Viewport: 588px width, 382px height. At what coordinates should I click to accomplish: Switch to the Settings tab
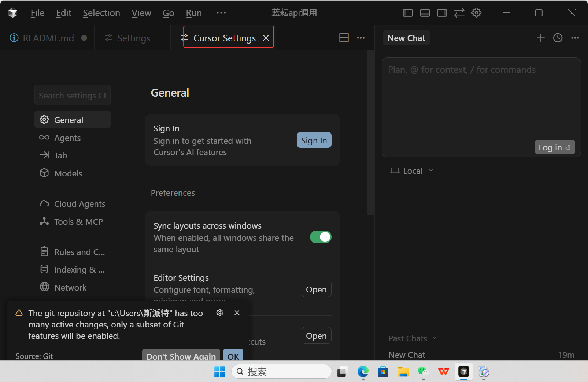pyautogui.click(x=133, y=38)
